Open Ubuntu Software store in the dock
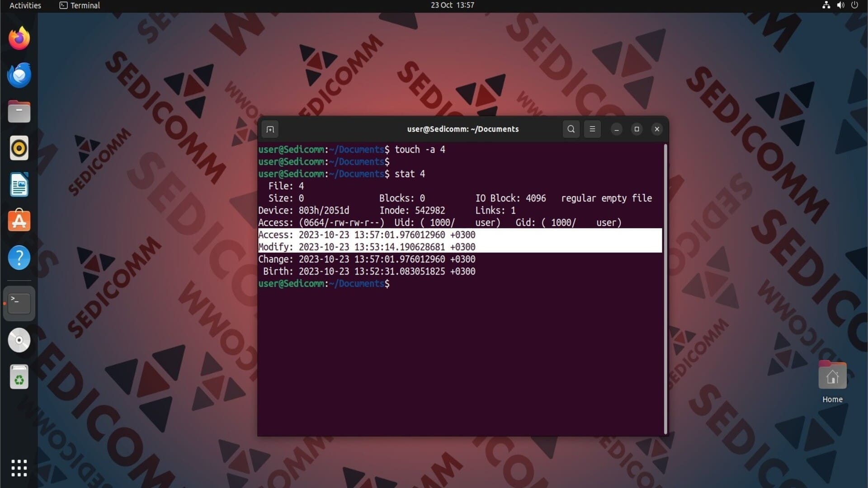868x488 pixels. 19,221
